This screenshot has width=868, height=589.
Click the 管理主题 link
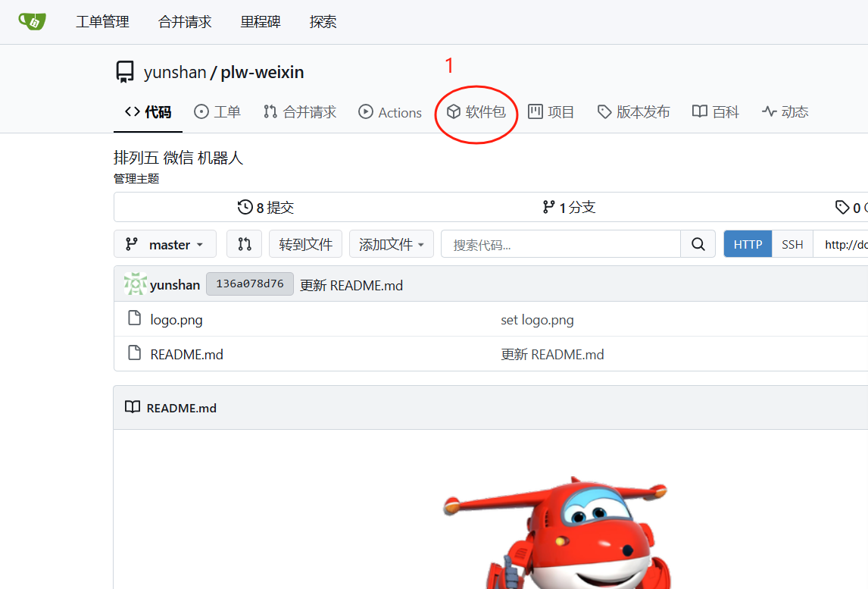136,178
